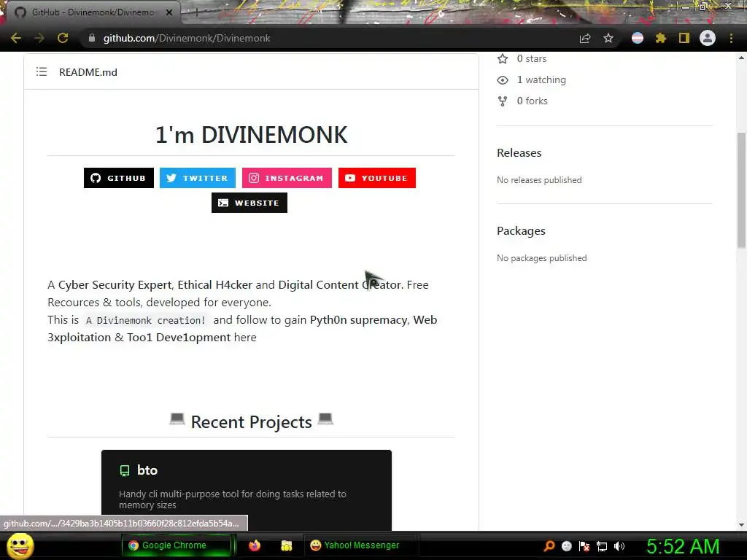Click the page scrollbar thumb

click(x=741, y=190)
